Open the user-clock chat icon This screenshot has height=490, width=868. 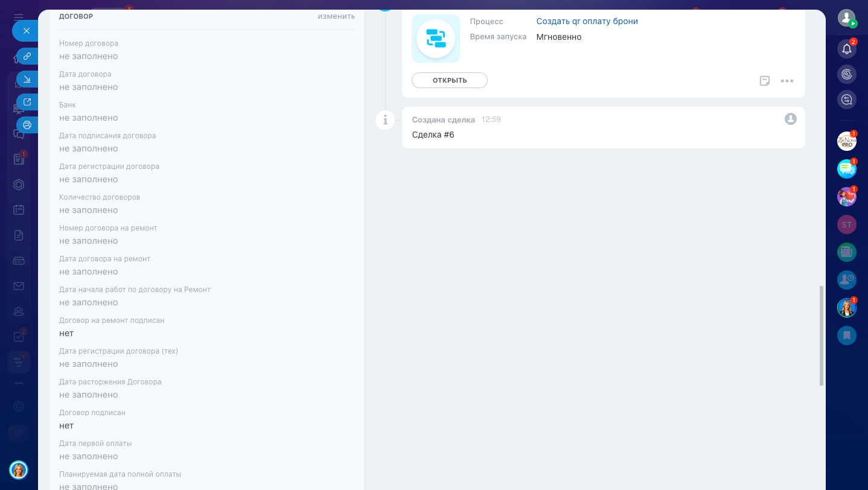click(x=847, y=280)
